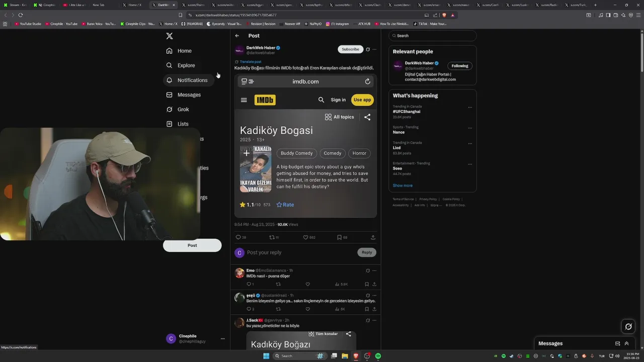Click Brave browser icon in taskbar
Image resolution: width=644 pixels, height=362 pixels.
[x=356, y=356]
